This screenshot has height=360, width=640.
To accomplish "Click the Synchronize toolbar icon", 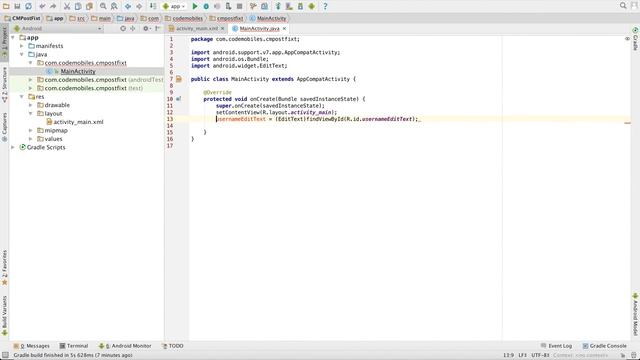I will 28,6.
